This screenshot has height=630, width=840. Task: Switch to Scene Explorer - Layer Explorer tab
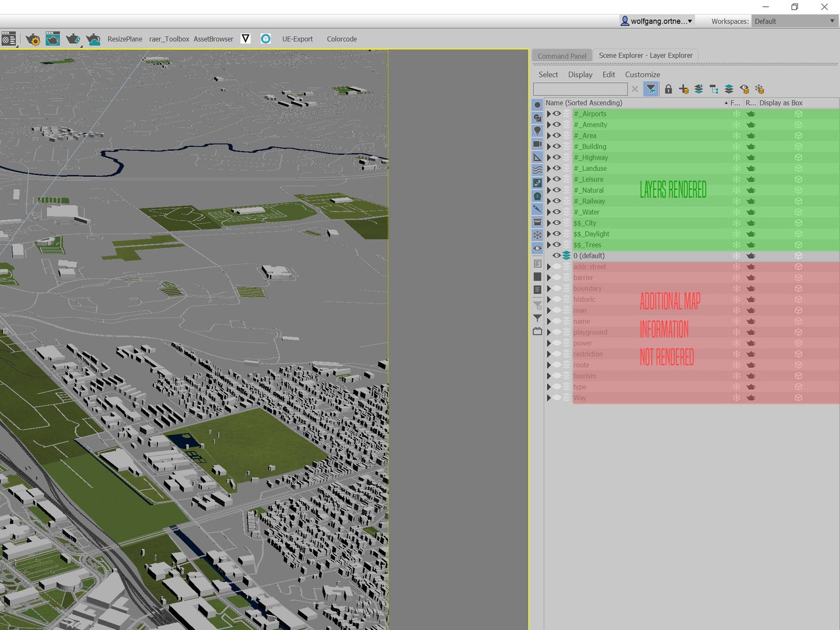tap(646, 55)
